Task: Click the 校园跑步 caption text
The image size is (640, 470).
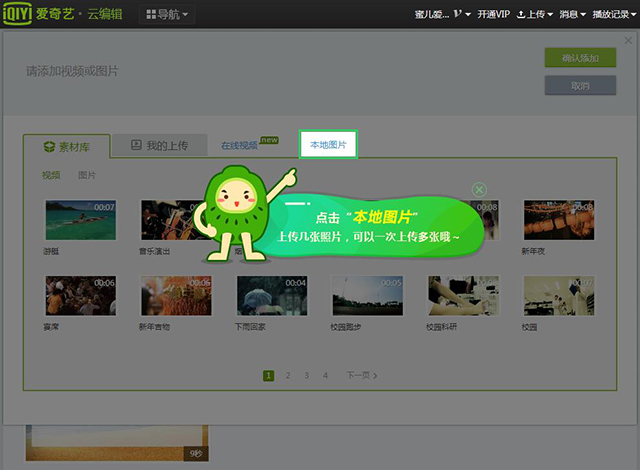Action: point(346,327)
